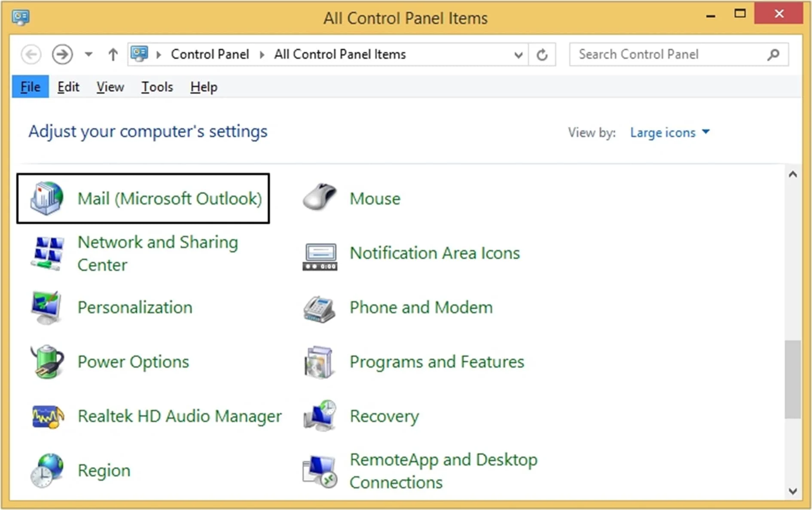This screenshot has height=510, width=812.
Task: Click RemoteApp and Desktop Connections link
Action: 443,471
